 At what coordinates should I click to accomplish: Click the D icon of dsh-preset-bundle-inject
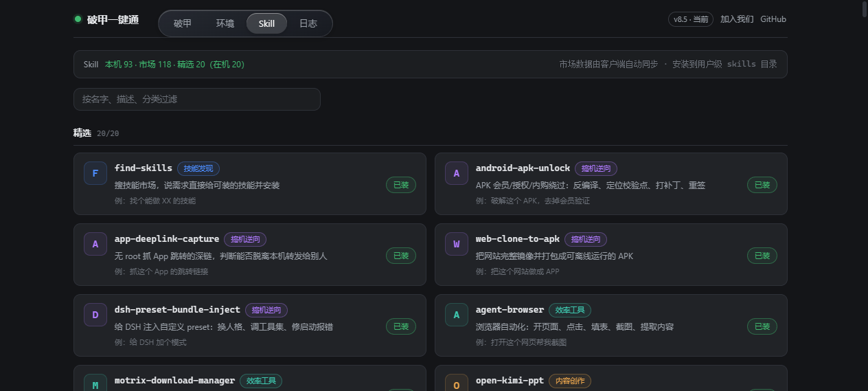95,315
